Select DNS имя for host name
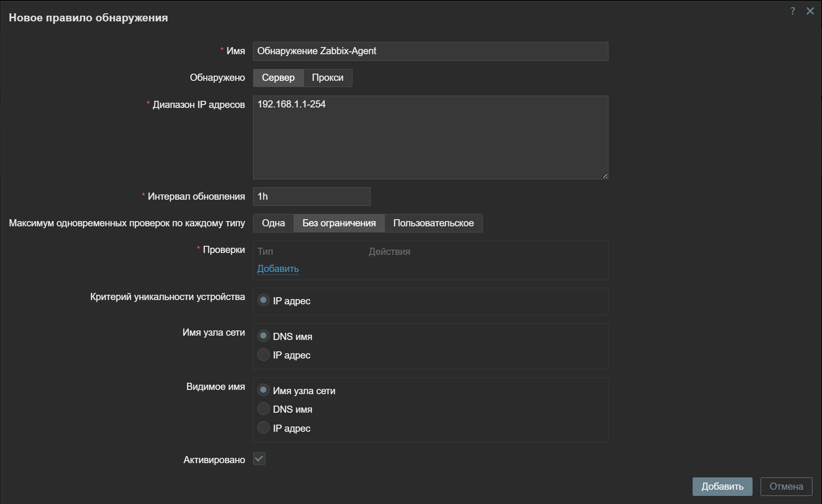This screenshot has height=504, width=822. pos(264,336)
